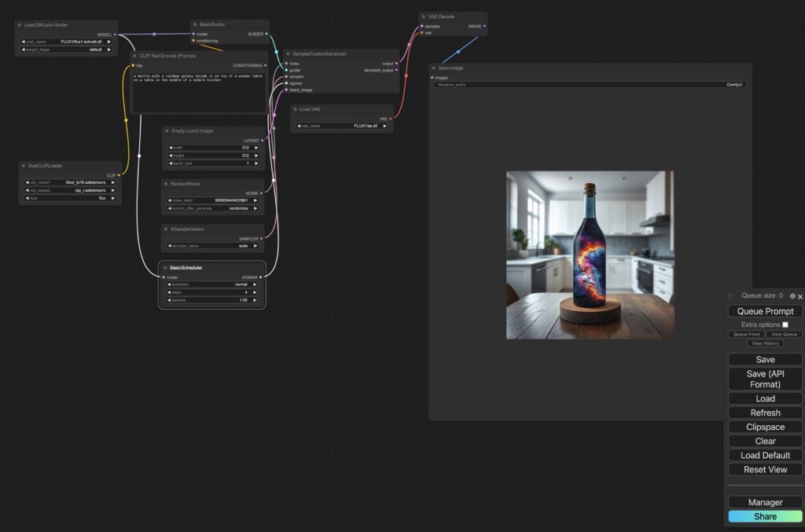The image size is (805, 532).
Task: Open settings via the gear icon
Action: [x=792, y=296]
